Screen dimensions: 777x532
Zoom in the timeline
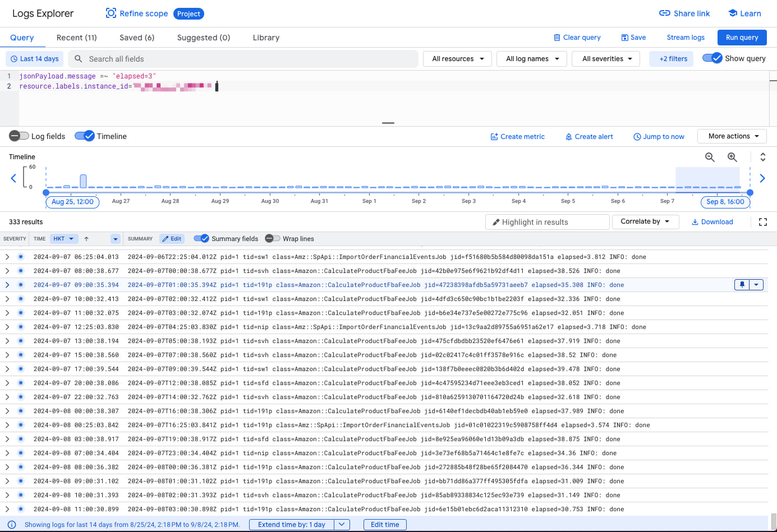point(733,158)
